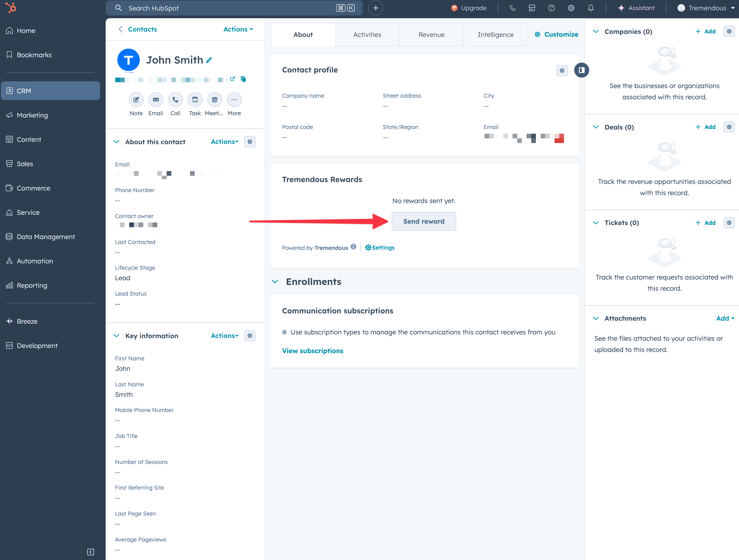
Task: Toggle the right sidebar panel button
Action: (581, 70)
